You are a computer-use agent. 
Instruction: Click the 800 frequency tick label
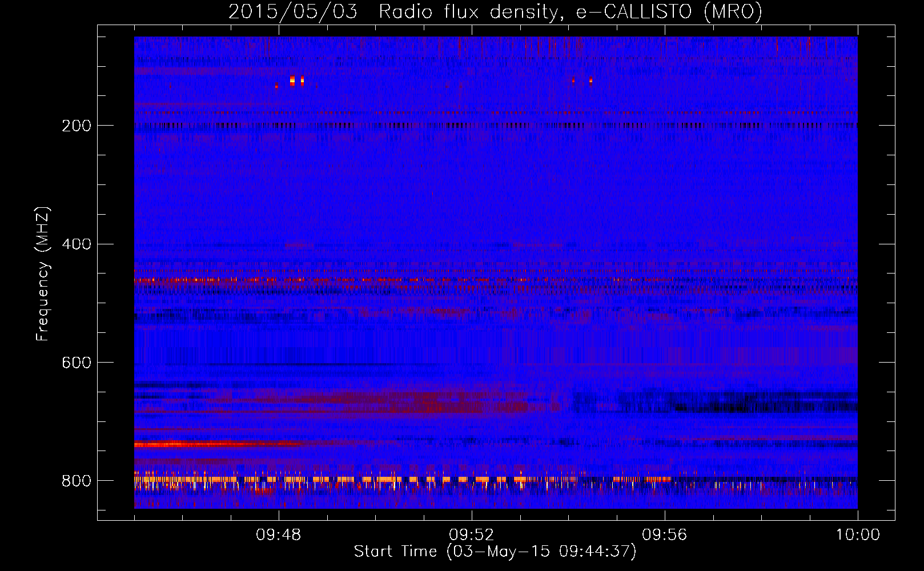[x=76, y=481]
